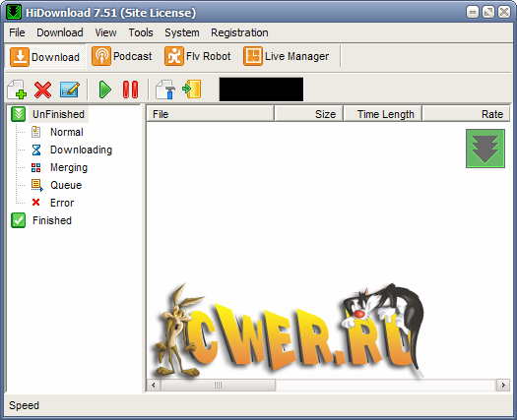The width and height of the screenshot is (517, 420).
Task: Select the UnFinished tree category
Action: tap(58, 114)
